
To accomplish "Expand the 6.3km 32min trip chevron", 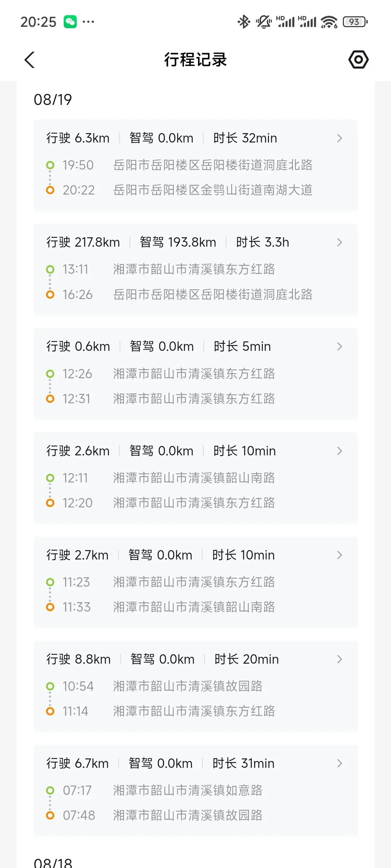I will point(339,138).
